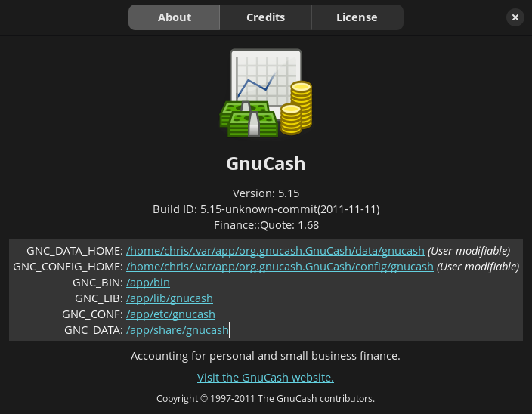Switch to the About tab
Image resolution: width=532 pixels, height=414 pixels.
coord(175,17)
